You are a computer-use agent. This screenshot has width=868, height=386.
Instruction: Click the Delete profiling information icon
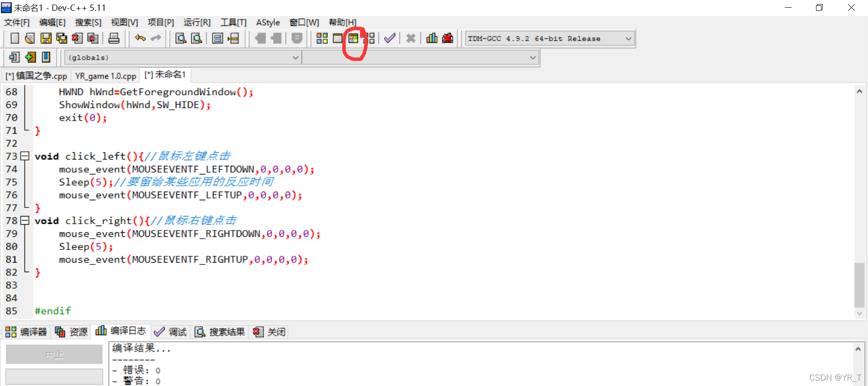click(x=448, y=38)
